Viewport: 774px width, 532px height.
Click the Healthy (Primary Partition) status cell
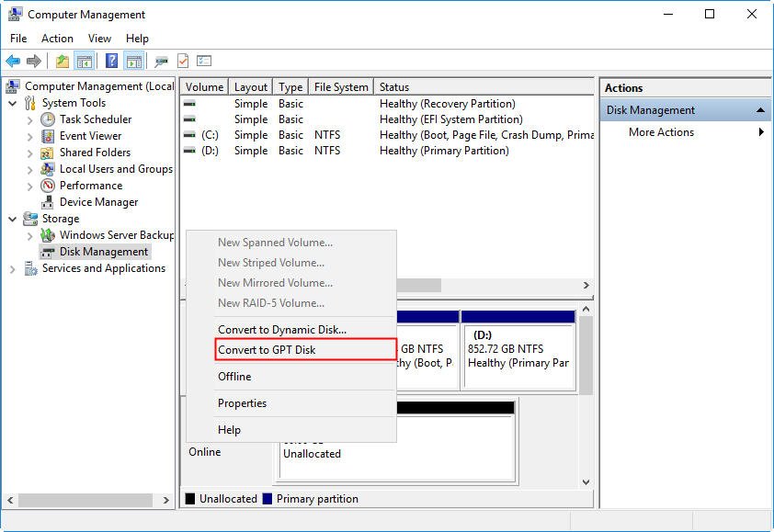pyautogui.click(x=444, y=151)
